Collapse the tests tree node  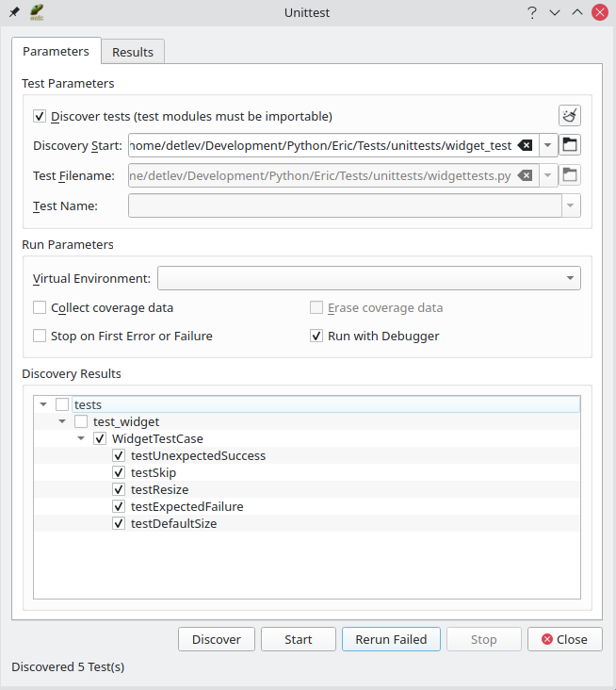coord(44,404)
